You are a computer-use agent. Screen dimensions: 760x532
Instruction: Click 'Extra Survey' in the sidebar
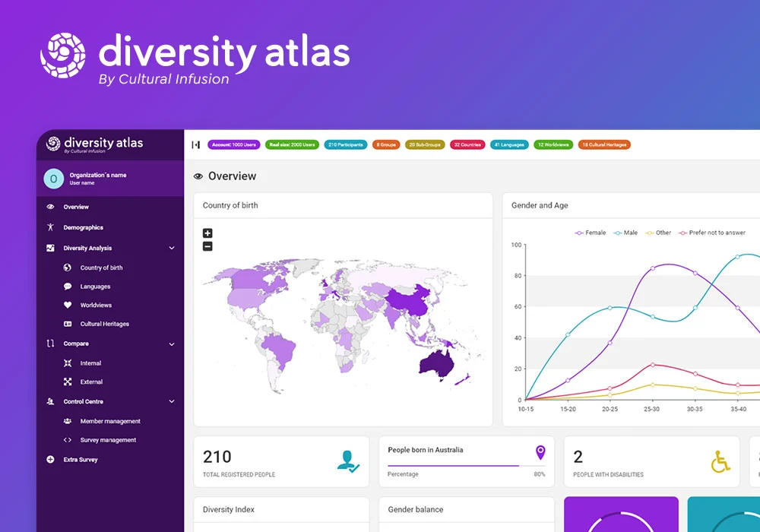pos(81,459)
